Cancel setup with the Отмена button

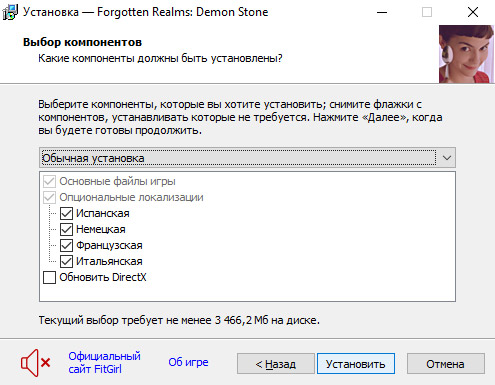coord(445,364)
